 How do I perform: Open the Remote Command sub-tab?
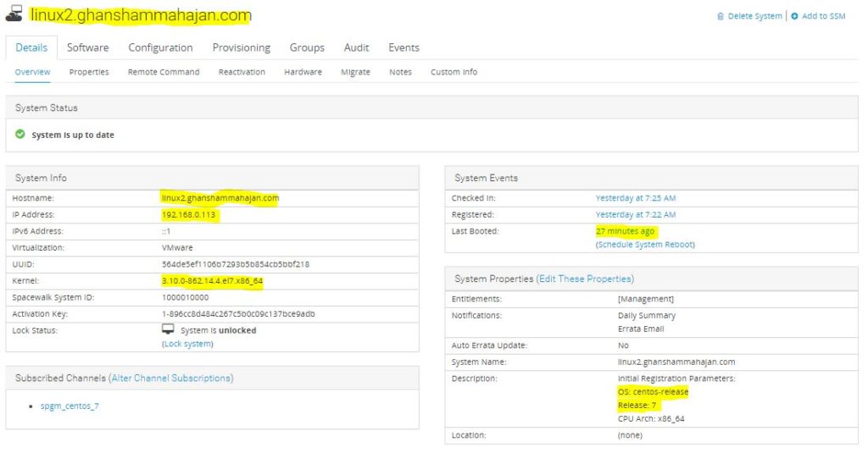(x=164, y=72)
